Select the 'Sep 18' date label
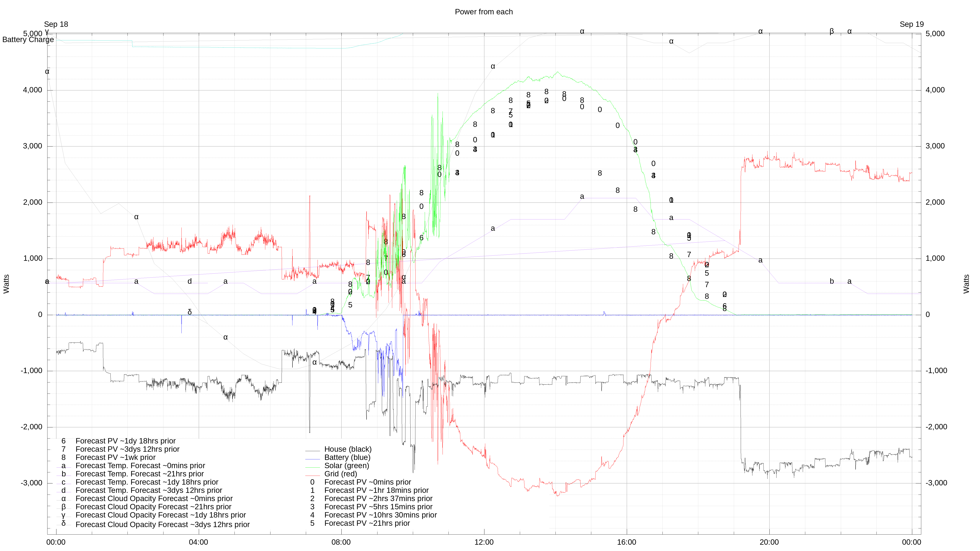The width and height of the screenshot is (980, 551). [x=56, y=24]
